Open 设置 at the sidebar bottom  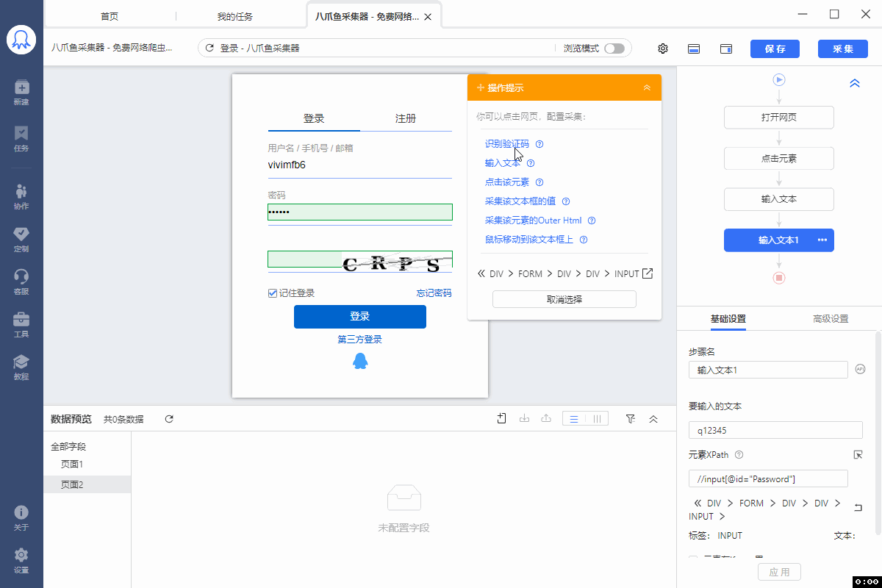tap(21, 561)
